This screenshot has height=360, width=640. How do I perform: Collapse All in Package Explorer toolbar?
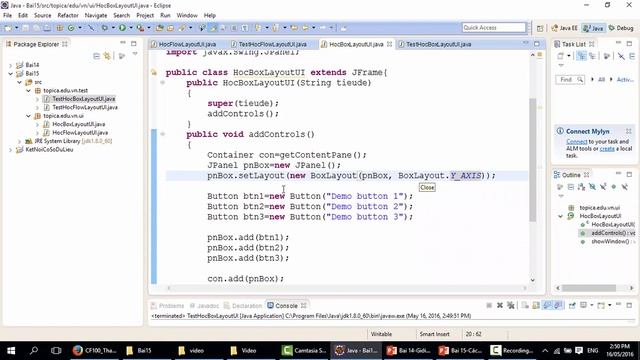click(x=96, y=56)
